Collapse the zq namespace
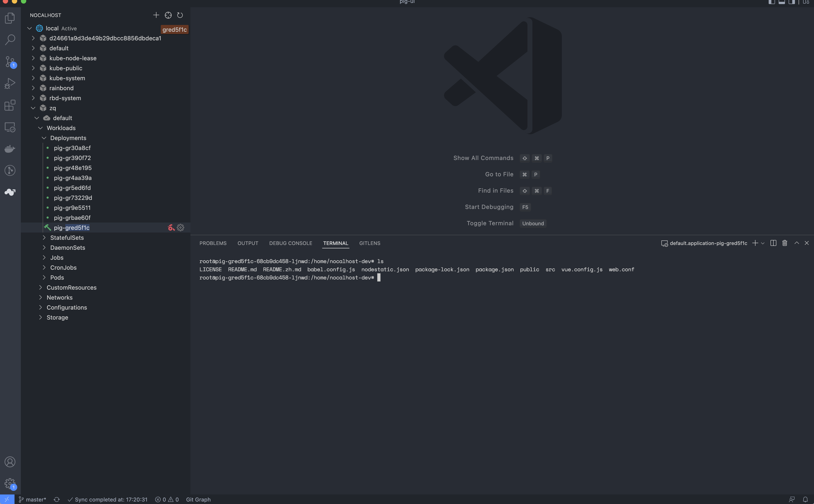The image size is (814, 504). 33,108
